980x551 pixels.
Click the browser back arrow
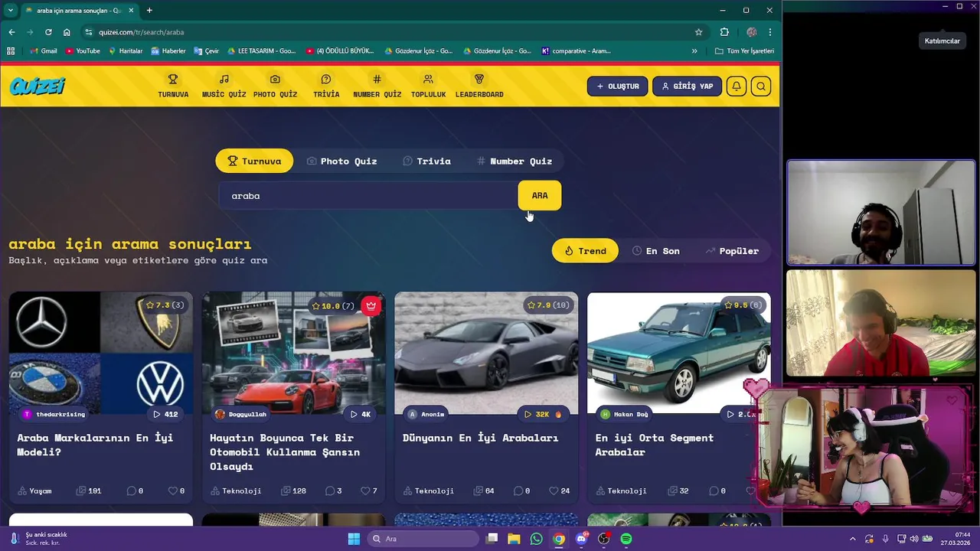(x=11, y=32)
